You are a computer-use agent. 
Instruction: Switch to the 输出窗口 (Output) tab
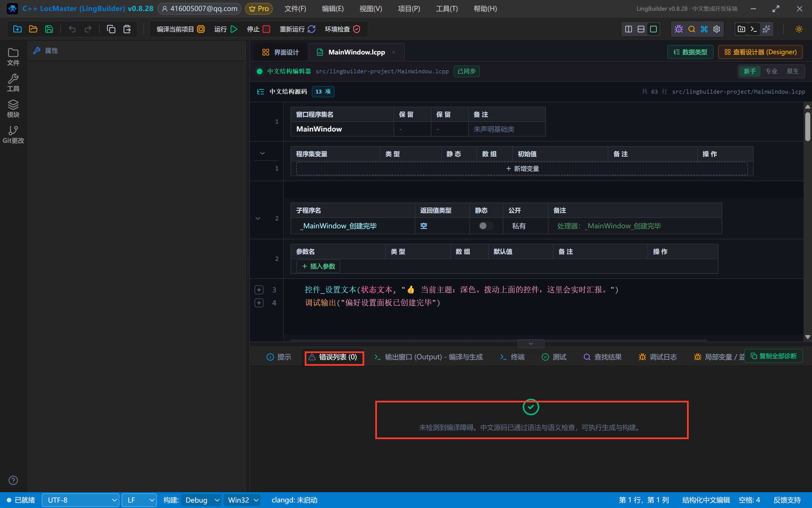pyautogui.click(x=429, y=357)
